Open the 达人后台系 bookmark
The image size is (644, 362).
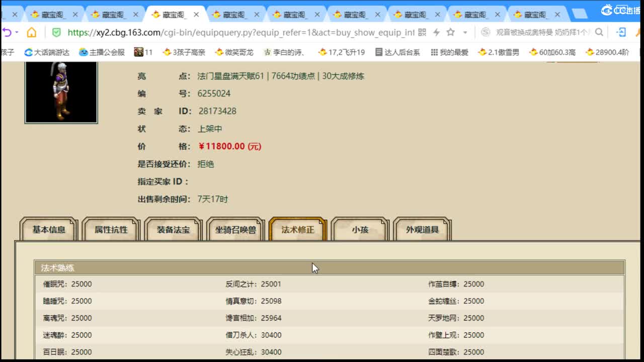[x=397, y=52]
